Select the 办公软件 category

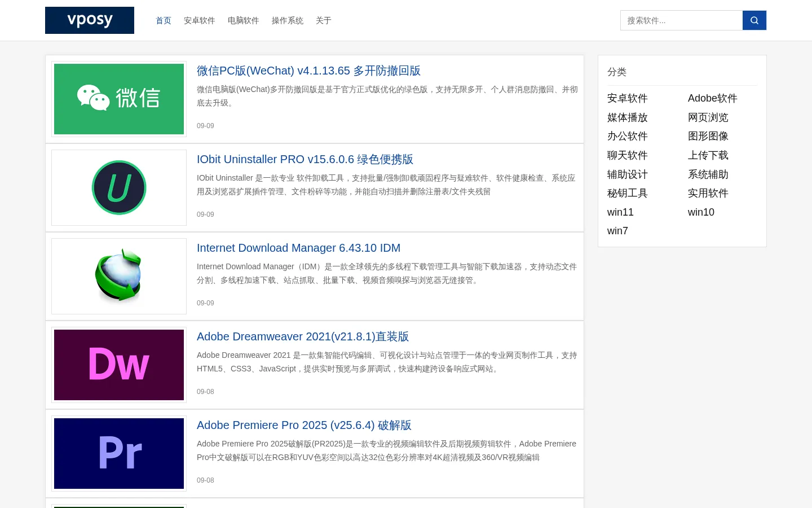(628, 136)
